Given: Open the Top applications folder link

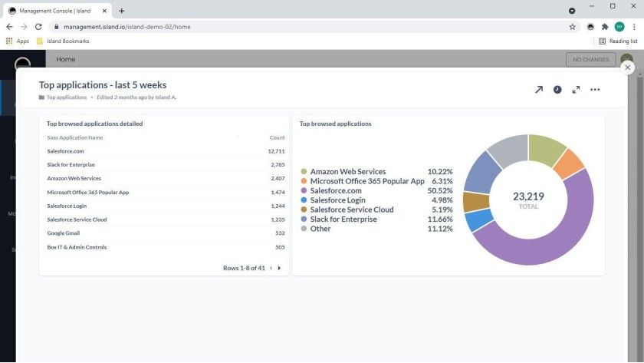Looking at the screenshot, I should pyautogui.click(x=67, y=97).
